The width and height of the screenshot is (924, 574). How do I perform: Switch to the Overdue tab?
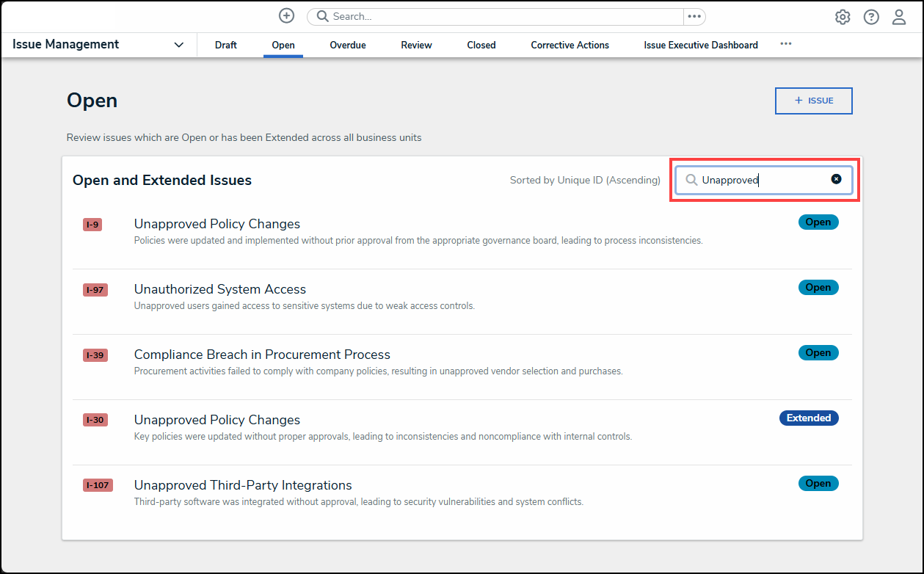click(348, 45)
